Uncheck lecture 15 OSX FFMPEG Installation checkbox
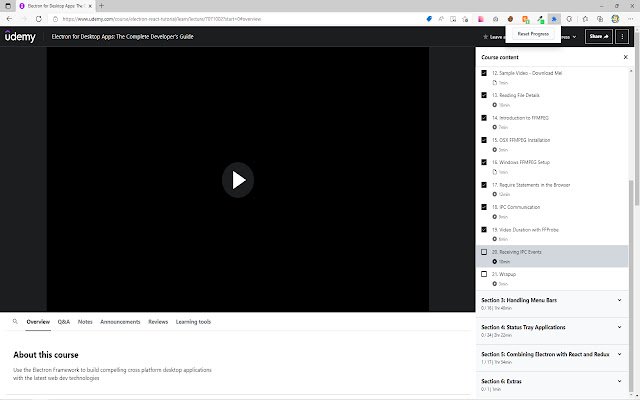The image size is (640, 400). pos(484,140)
